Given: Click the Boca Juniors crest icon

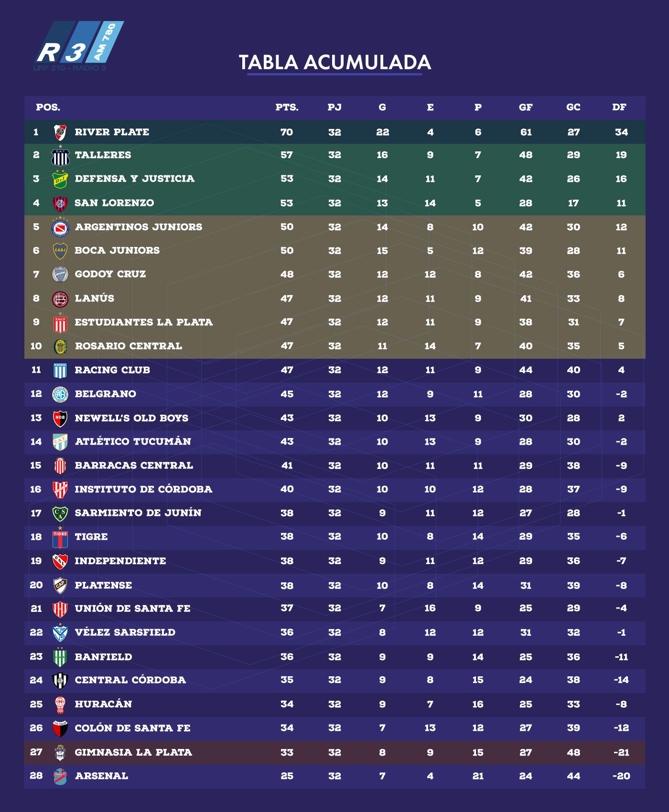Looking at the screenshot, I should point(60,251).
